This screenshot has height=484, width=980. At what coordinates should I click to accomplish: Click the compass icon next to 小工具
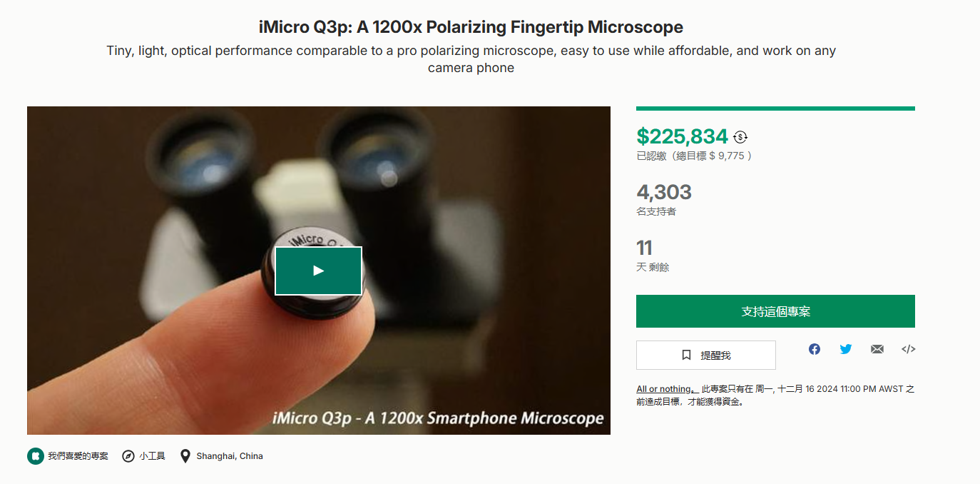(x=128, y=456)
